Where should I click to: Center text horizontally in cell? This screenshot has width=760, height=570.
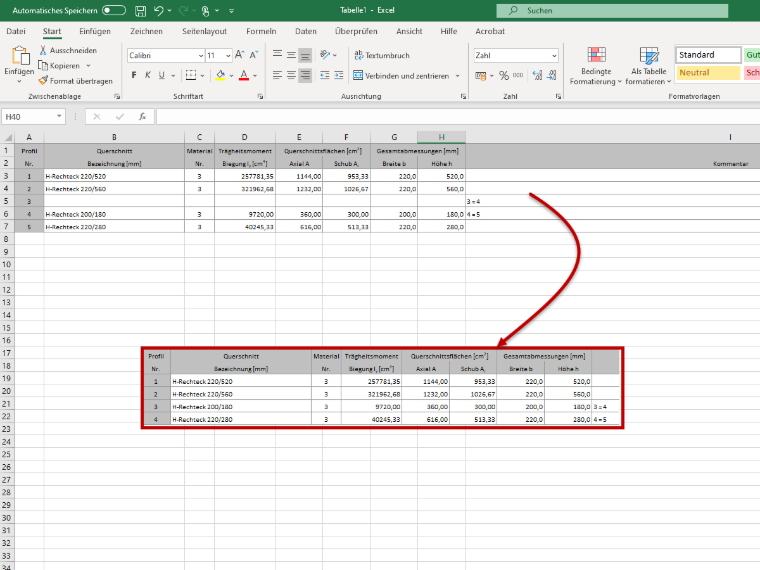pyautogui.click(x=291, y=75)
